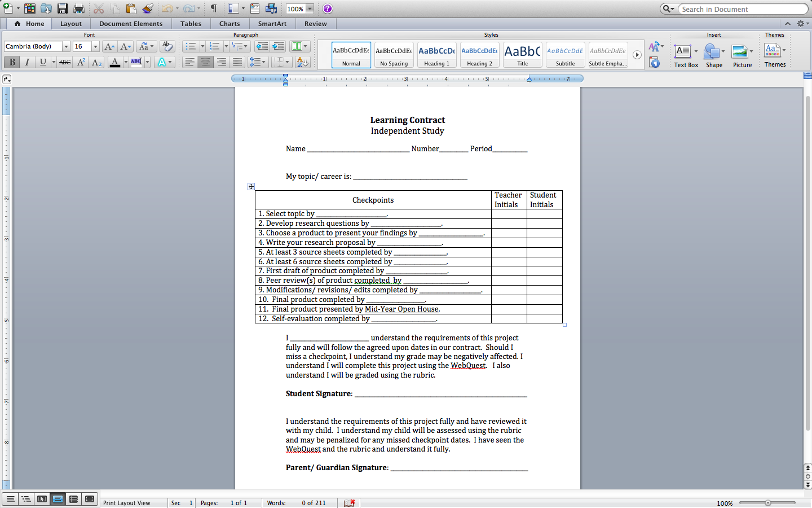Insert a Text Box
The width and height of the screenshot is (812, 508).
tap(686, 56)
